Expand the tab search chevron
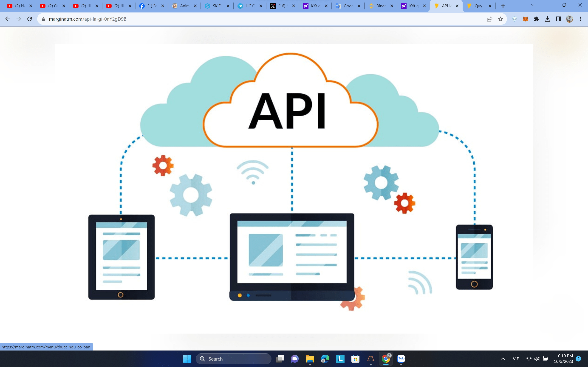This screenshot has height=367, width=588. (533, 5)
